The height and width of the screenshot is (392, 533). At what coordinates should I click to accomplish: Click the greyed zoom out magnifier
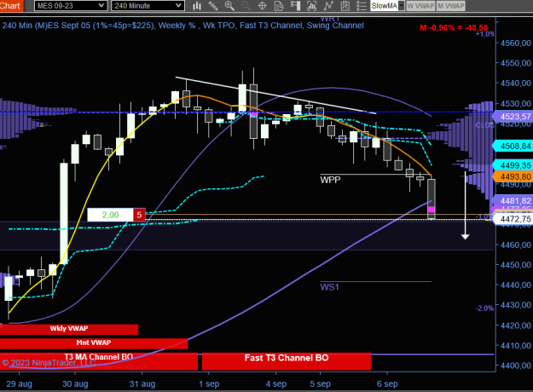(x=246, y=6)
